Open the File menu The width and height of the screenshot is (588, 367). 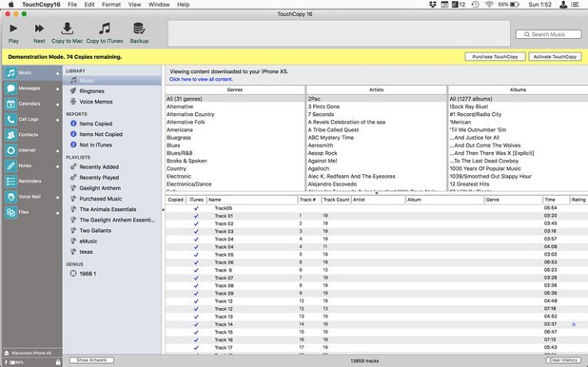click(x=73, y=5)
